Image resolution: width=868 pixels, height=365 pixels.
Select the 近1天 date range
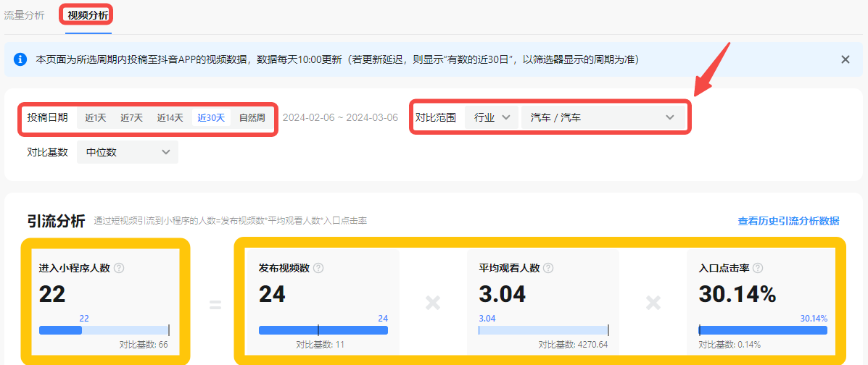pos(95,117)
